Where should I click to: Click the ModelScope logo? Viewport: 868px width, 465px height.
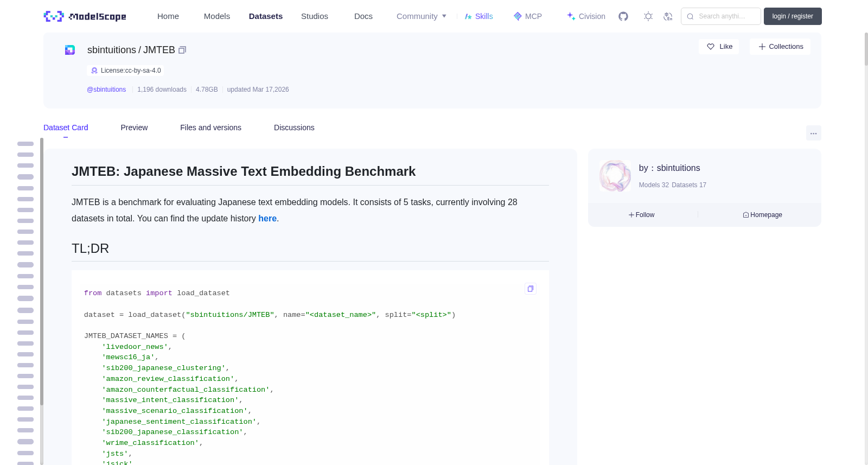[x=85, y=16]
